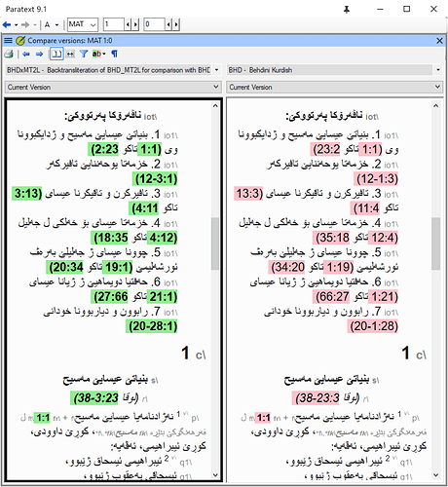This screenshot has height=487, width=448.
Task: Toggle the side-by-side book view icon
Action: pyautogui.click(x=56, y=54)
